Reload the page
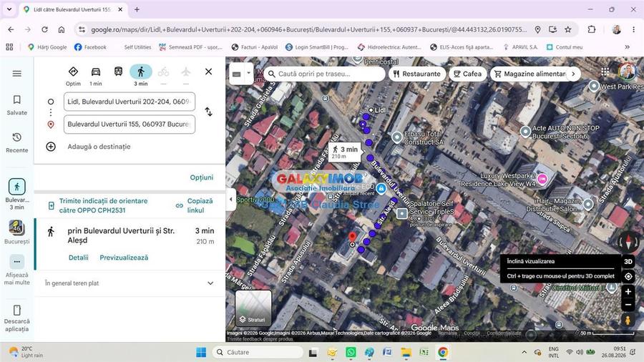Screen dimensions: 644x362 pyautogui.click(x=44, y=29)
